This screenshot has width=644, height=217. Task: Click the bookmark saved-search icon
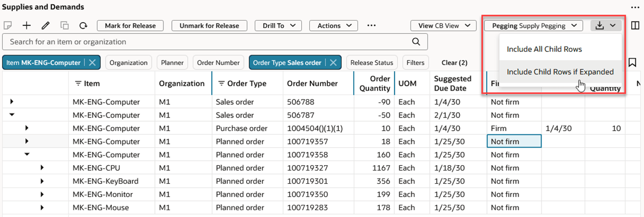point(632,62)
